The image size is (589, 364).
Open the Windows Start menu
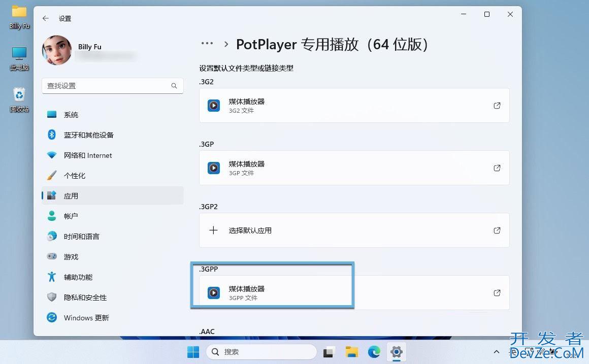click(x=193, y=352)
